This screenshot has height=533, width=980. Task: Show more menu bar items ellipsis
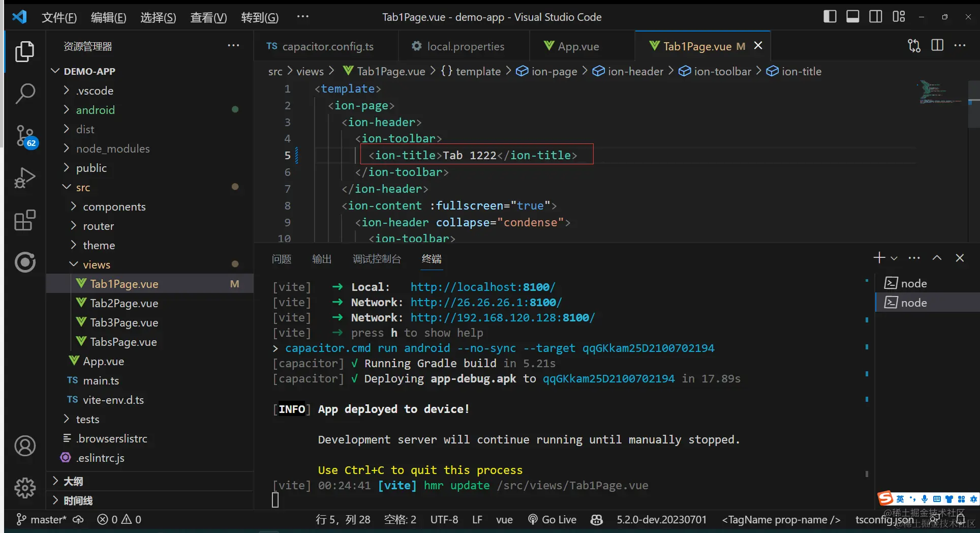(x=303, y=17)
